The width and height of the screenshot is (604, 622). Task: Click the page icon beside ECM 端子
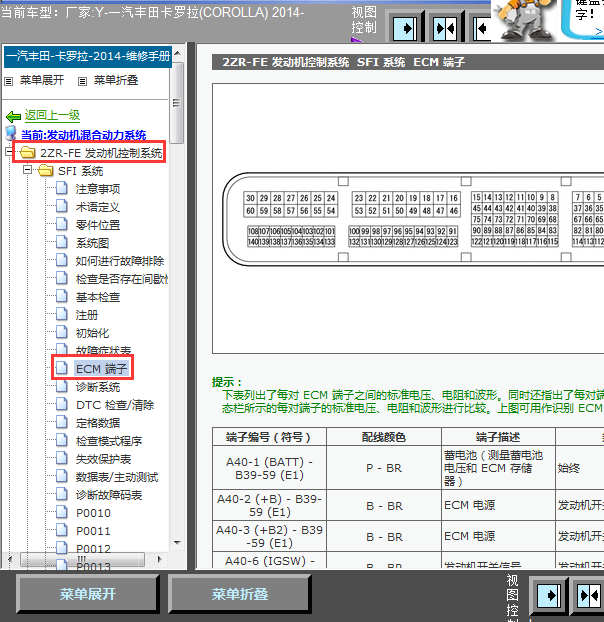click(x=61, y=368)
